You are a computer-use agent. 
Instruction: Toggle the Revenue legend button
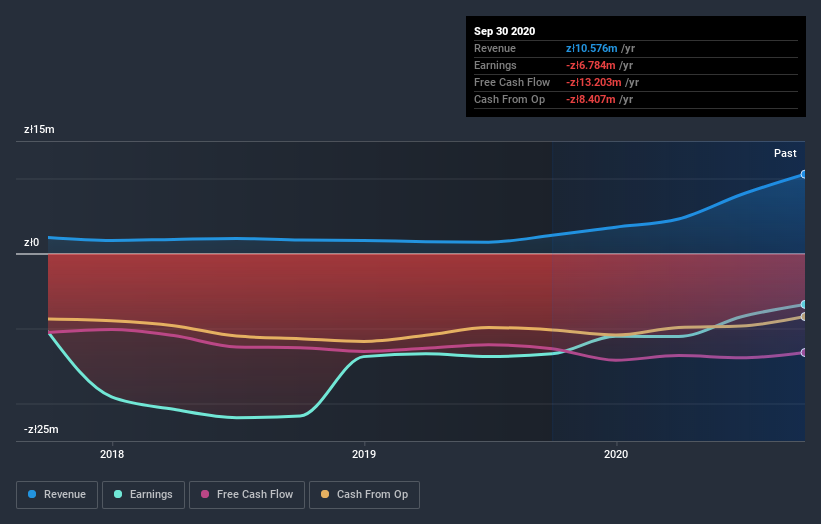[57, 495]
